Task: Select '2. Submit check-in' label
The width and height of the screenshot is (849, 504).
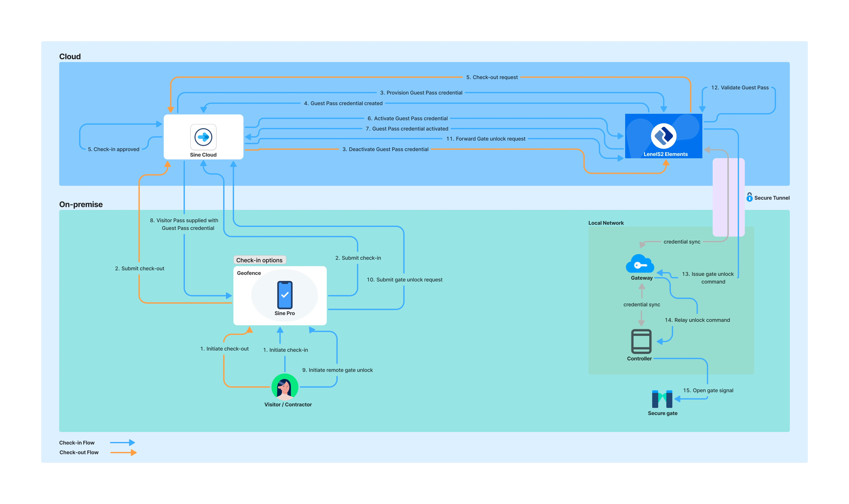Action: [x=358, y=258]
